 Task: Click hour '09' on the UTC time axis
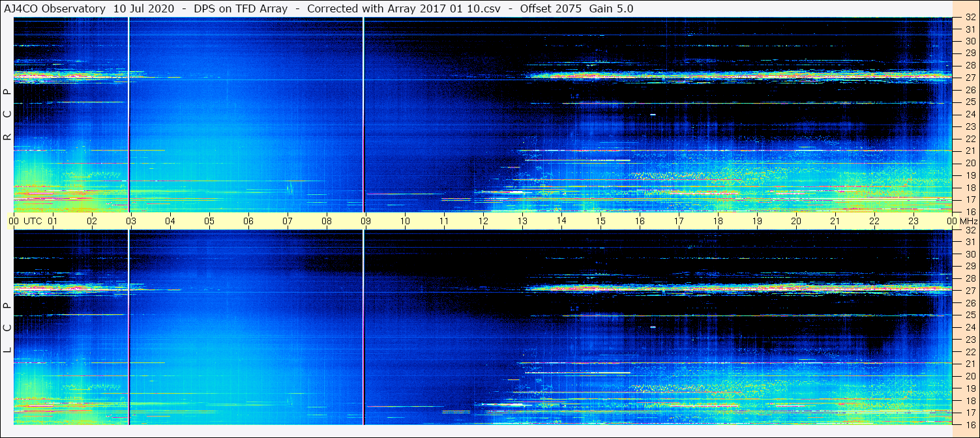pos(366,221)
